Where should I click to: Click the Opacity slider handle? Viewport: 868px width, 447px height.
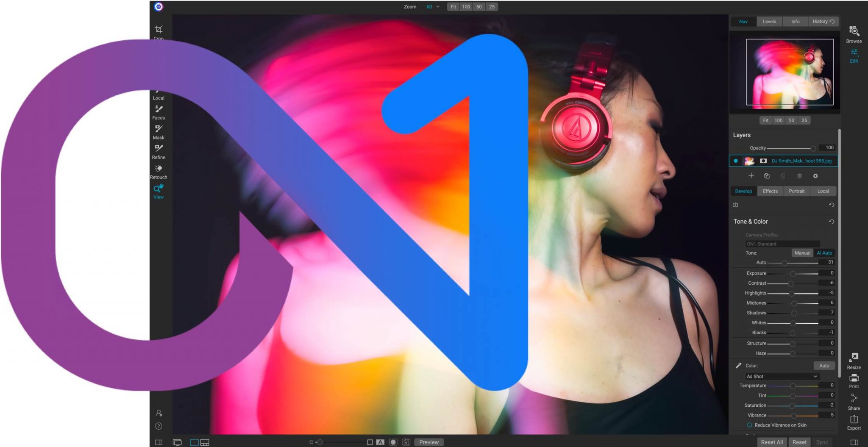pyautogui.click(x=813, y=148)
